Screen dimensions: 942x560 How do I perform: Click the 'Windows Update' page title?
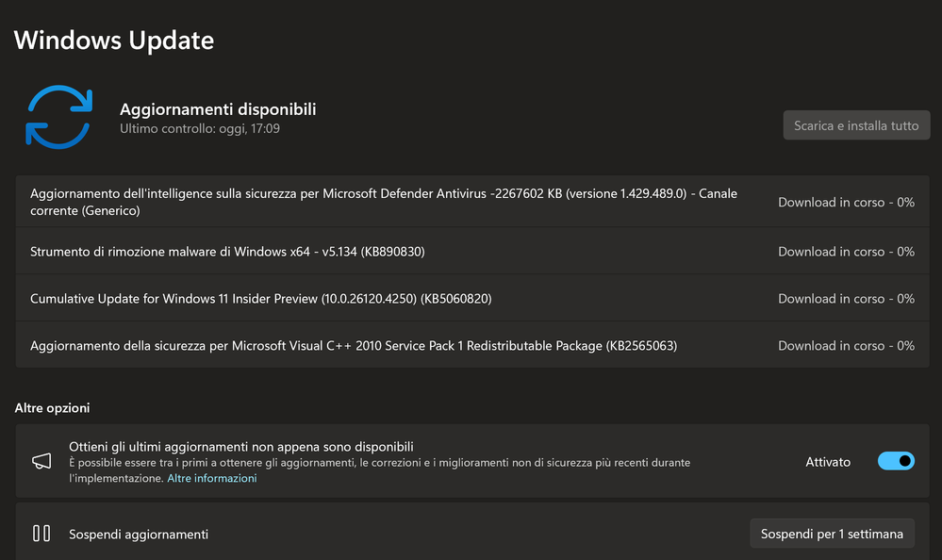point(114,41)
